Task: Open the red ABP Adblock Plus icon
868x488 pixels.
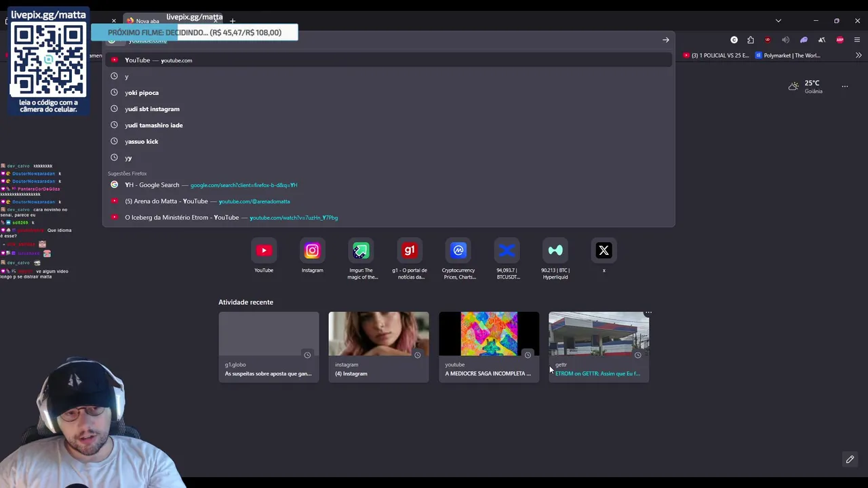Action: tap(840, 40)
